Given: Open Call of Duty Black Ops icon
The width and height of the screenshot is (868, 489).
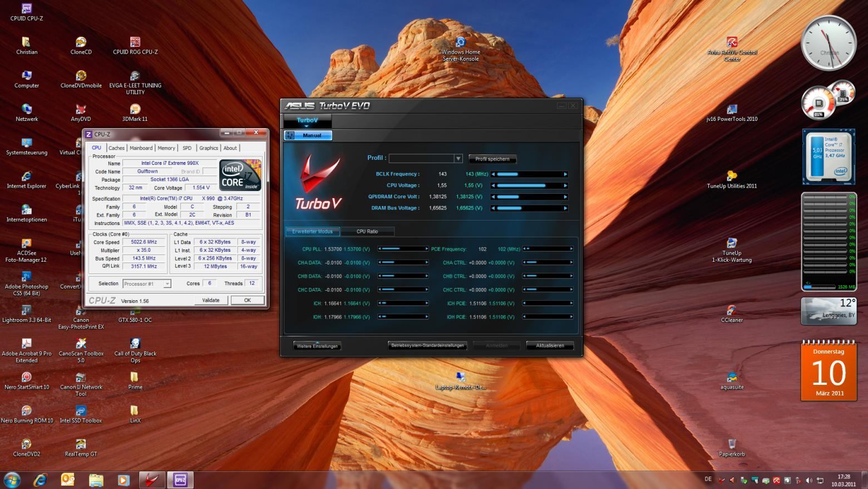Looking at the screenshot, I should point(135,350).
